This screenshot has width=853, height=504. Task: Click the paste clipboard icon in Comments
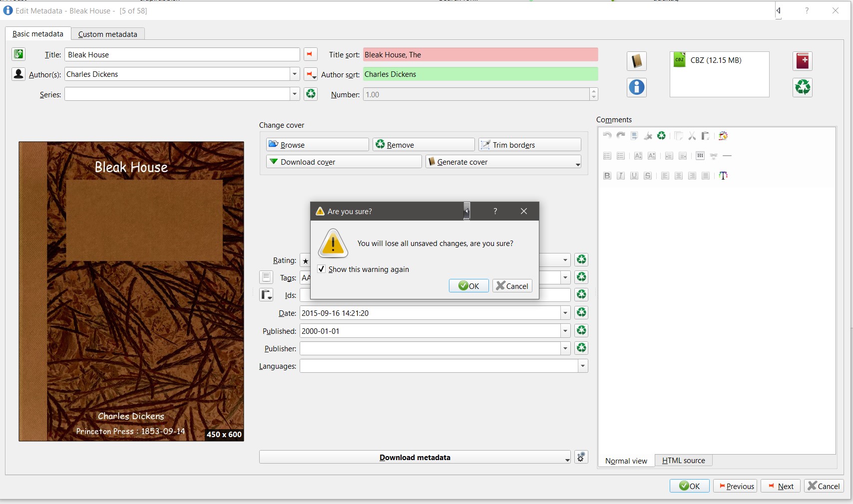[705, 136]
